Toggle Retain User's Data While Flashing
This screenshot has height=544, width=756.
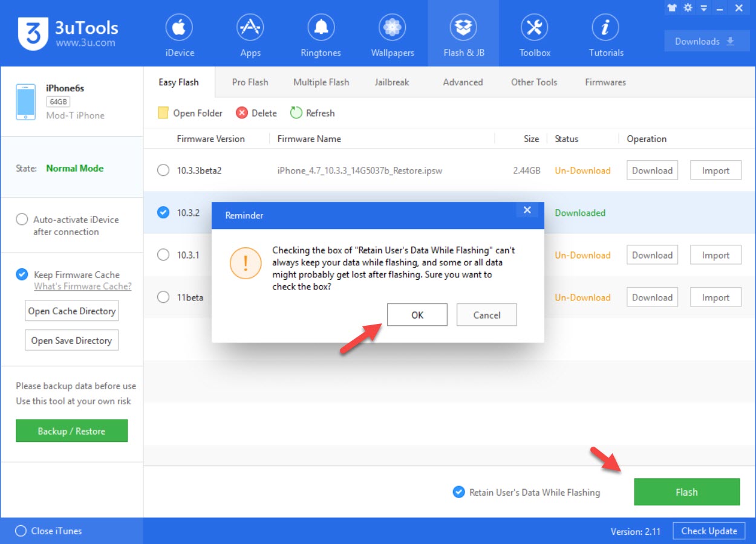coord(459,492)
